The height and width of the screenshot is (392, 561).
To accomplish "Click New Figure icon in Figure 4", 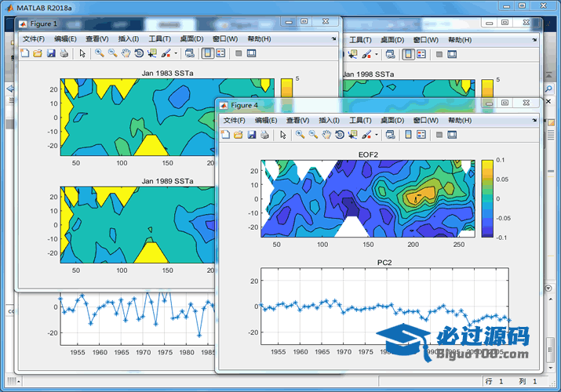I will click(x=225, y=135).
